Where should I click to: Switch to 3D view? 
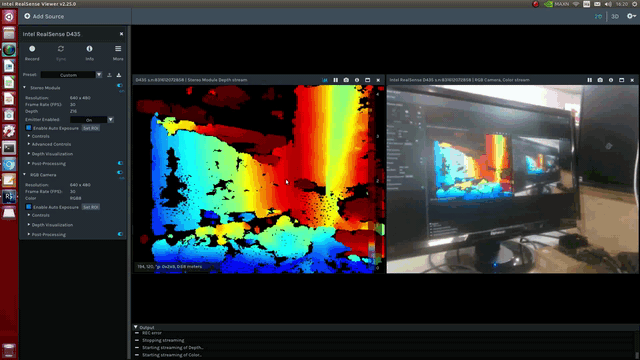[615, 16]
